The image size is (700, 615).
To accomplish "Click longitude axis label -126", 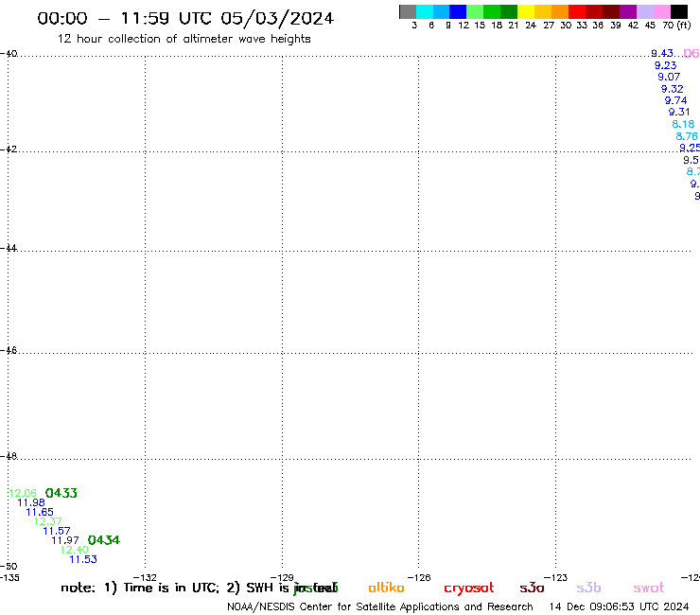I will [419, 578].
